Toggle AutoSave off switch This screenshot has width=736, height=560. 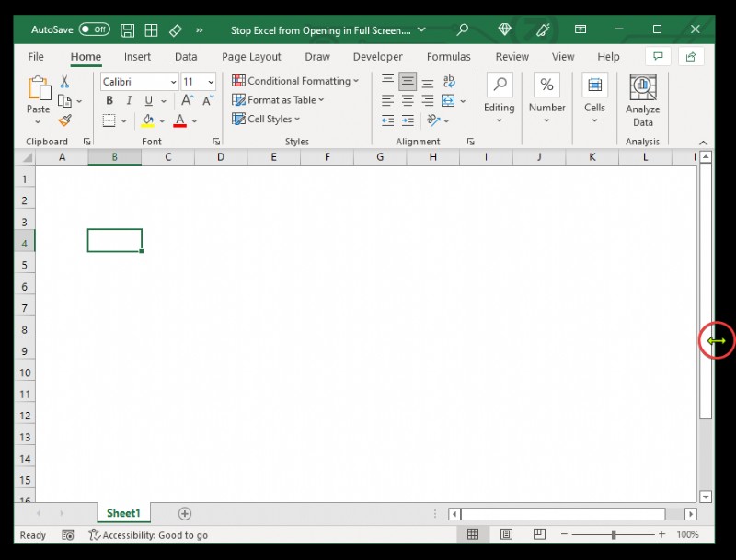(x=92, y=29)
